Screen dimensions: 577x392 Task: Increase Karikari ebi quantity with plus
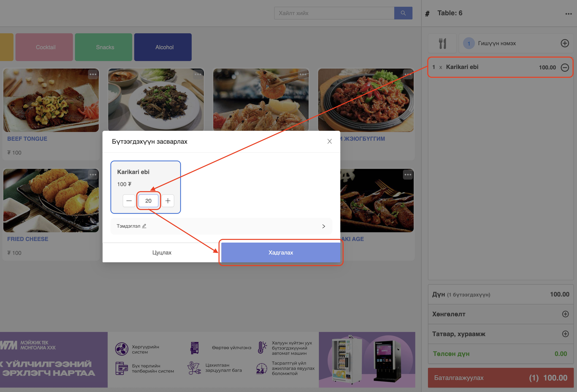(168, 201)
